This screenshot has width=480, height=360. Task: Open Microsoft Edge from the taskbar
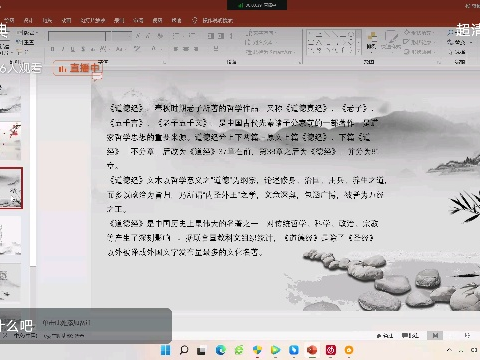tap(220, 350)
